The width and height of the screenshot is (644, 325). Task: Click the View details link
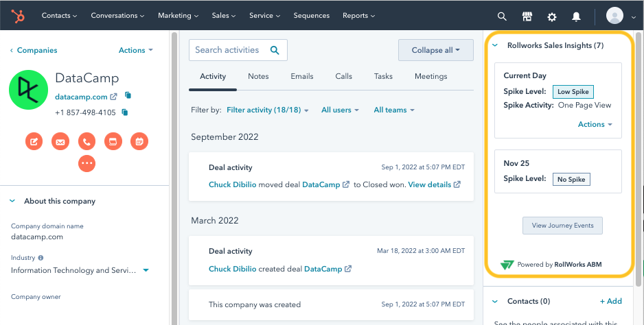(433, 184)
